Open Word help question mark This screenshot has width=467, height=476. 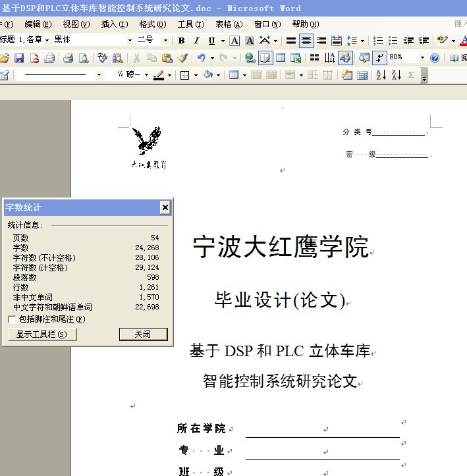(x=435, y=58)
